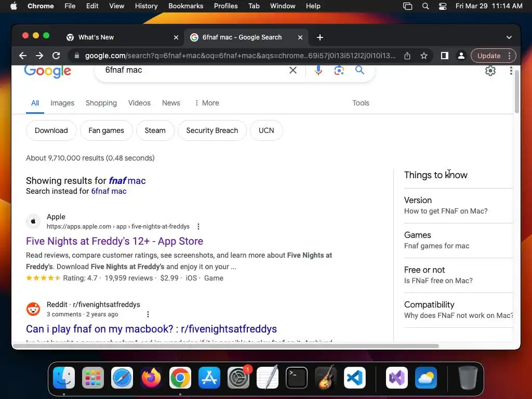Expand the More search filters menu
Image resolution: width=532 pixels, height=399 pixels.
(x=207, y=103)
